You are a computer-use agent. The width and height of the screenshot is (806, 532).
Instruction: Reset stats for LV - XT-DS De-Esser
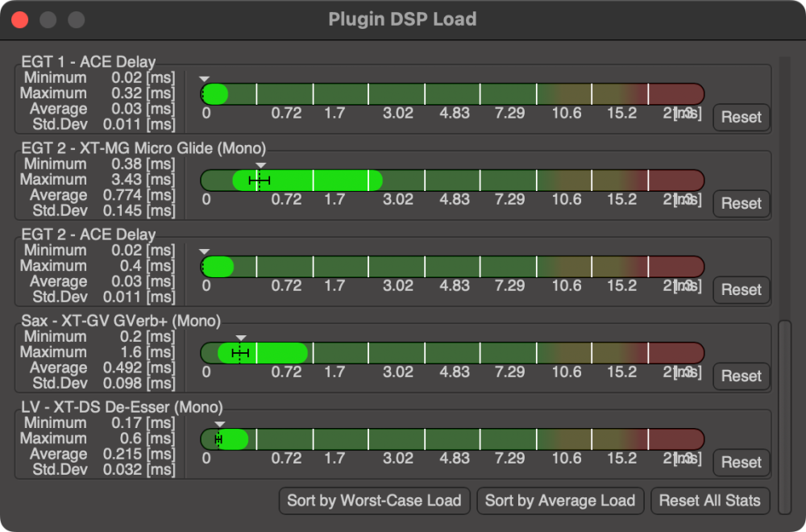[x=742, y=463]
